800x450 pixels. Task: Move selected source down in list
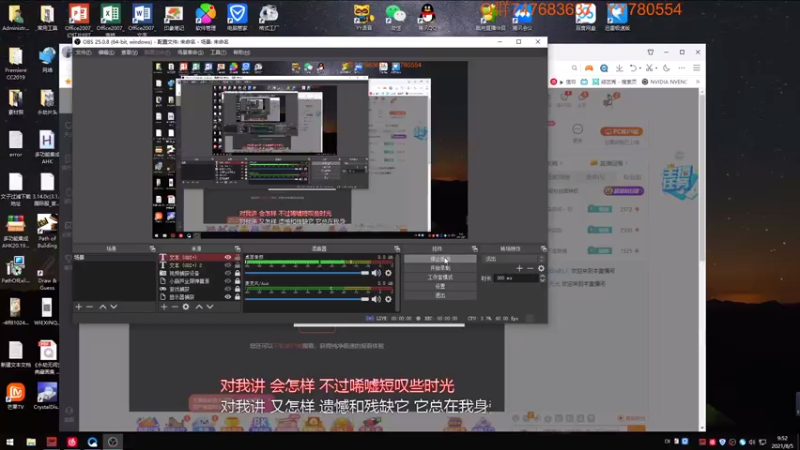210,307
